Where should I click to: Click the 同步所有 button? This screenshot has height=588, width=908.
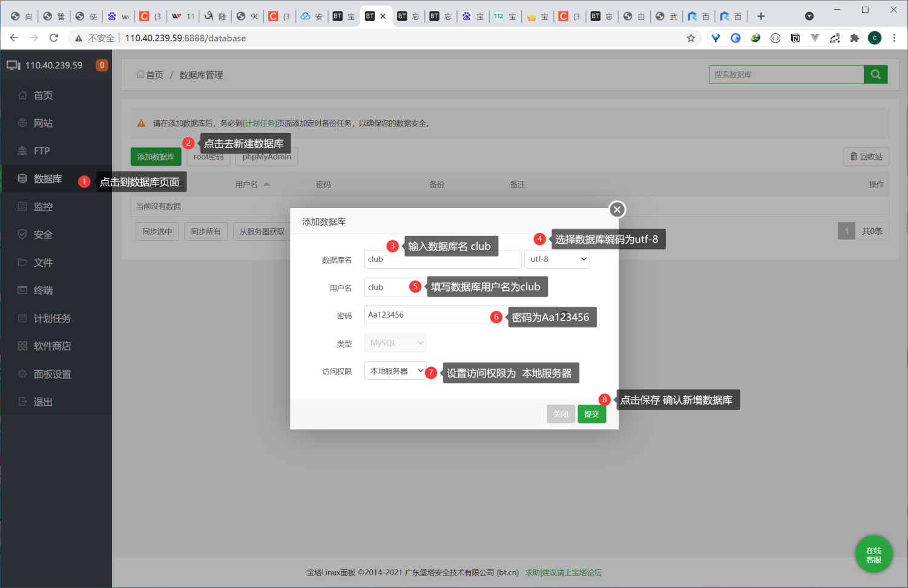tap(206, 231)
